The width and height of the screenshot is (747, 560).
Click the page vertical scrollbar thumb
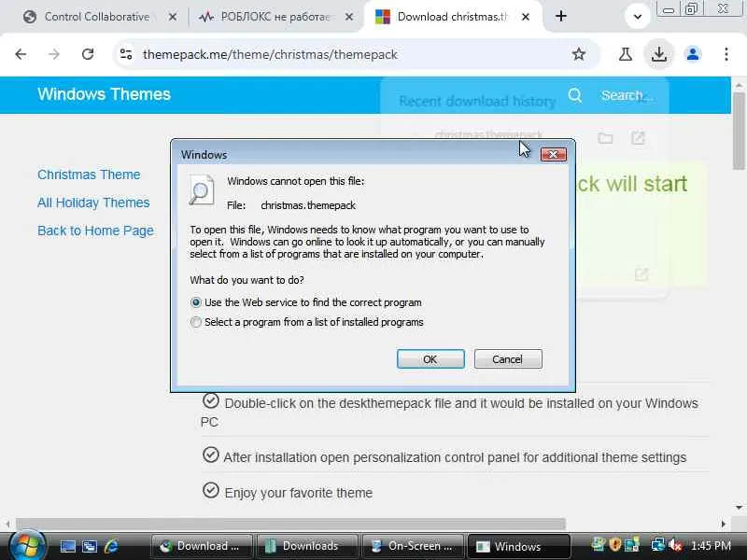739,132
